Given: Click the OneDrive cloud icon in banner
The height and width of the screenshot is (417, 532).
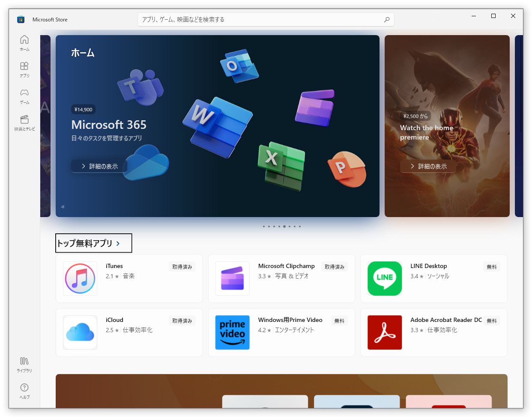Looking at the screenshot, I should (x=146, y=162).
